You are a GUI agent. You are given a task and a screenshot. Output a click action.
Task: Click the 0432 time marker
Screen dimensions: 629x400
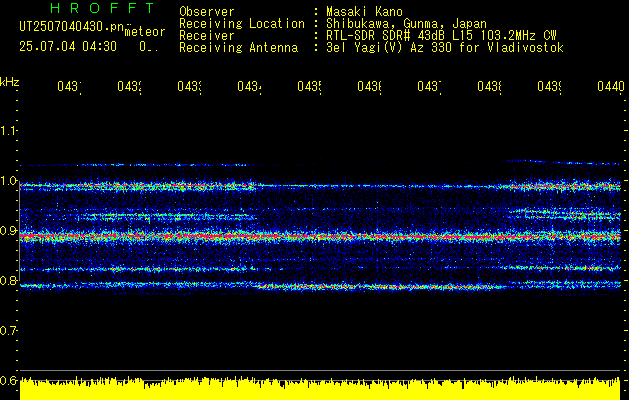(130, 86)
